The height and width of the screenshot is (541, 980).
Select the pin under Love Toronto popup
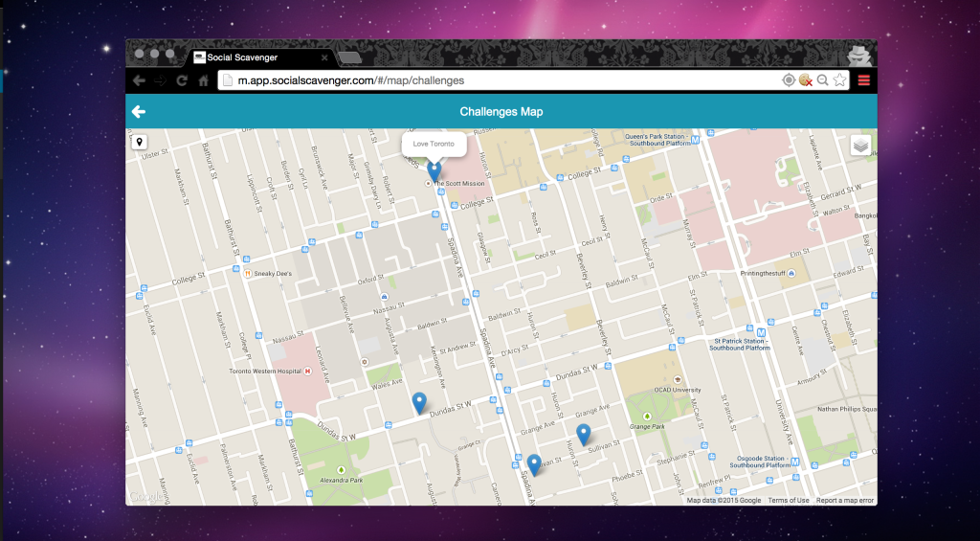434,170
